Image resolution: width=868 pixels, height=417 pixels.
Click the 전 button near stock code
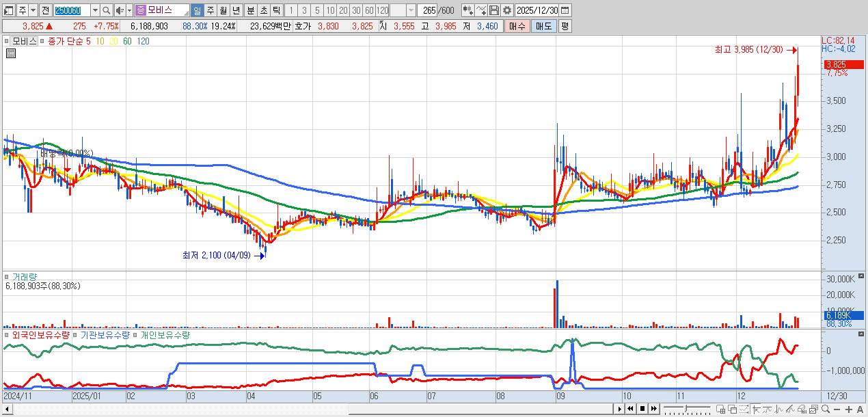(x=45, y=10)
